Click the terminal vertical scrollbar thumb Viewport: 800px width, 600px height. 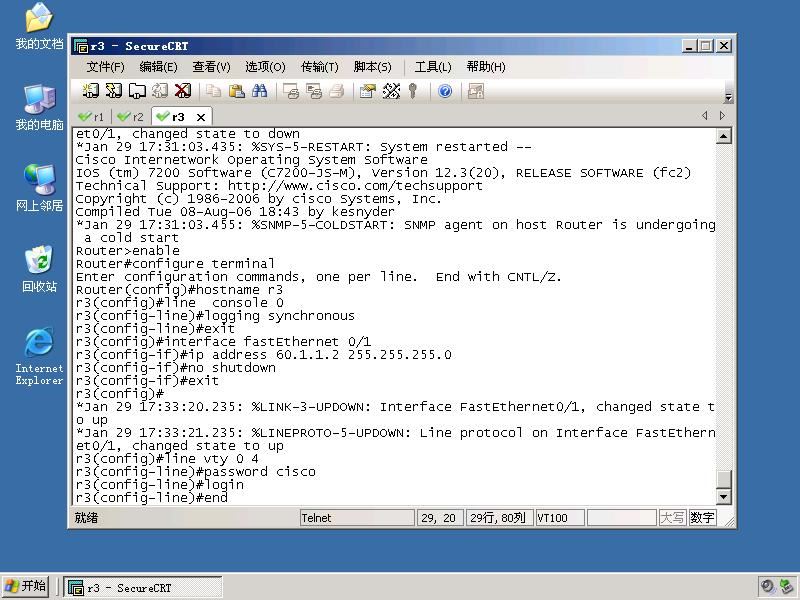(x=724, y=479)
